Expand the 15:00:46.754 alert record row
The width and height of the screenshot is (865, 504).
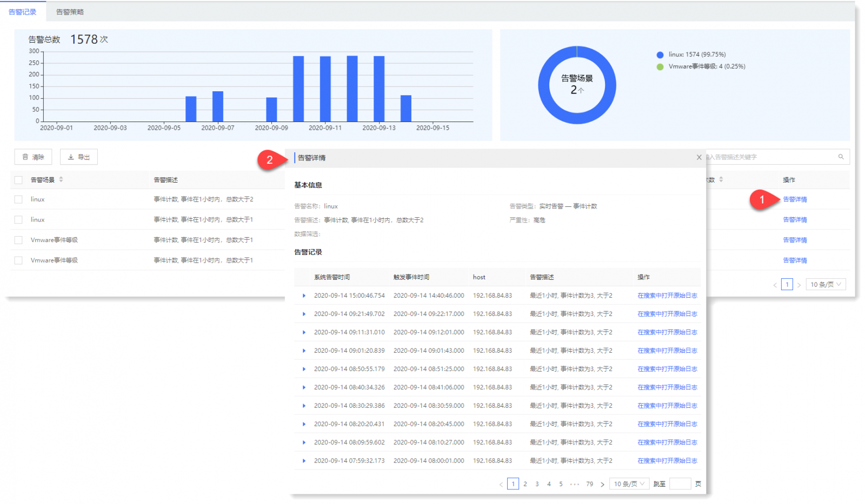[304, 295]
